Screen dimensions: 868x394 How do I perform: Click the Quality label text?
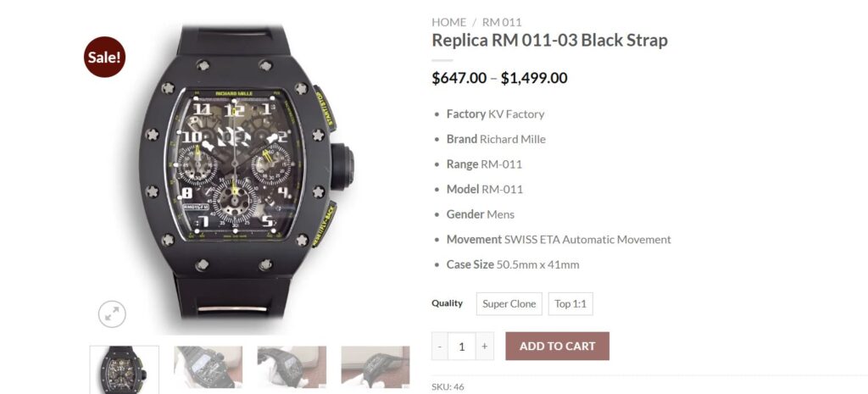click(448, 303)
